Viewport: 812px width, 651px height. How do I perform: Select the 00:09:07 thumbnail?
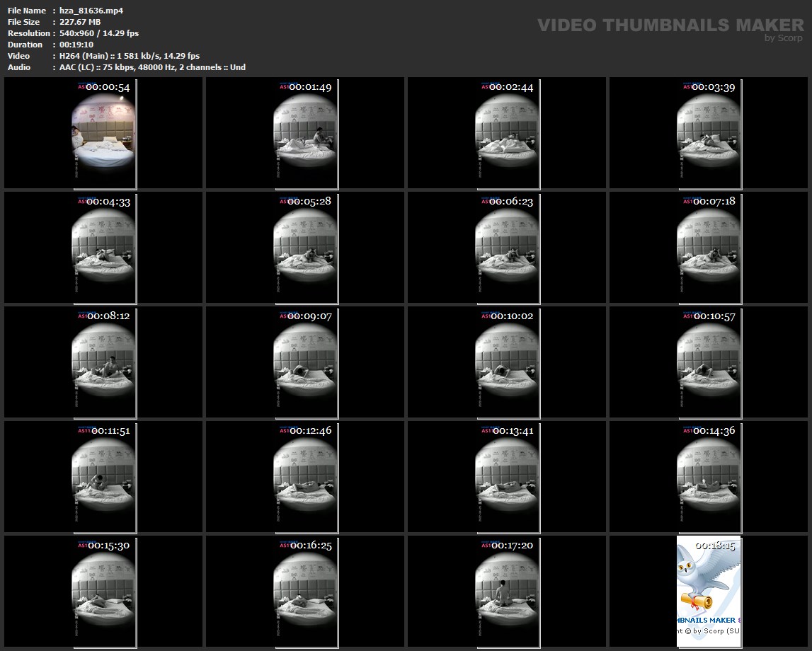click(x=305, y=362)
